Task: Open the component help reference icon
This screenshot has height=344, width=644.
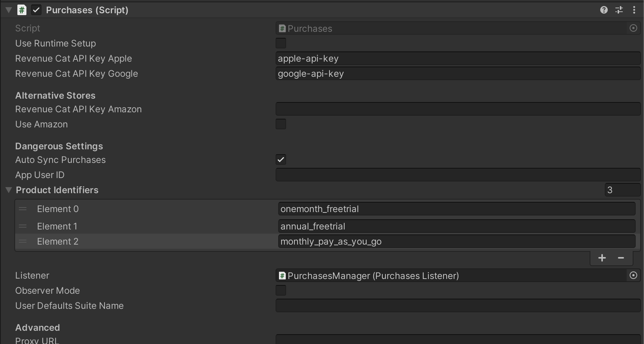Action: pos(604,10)
